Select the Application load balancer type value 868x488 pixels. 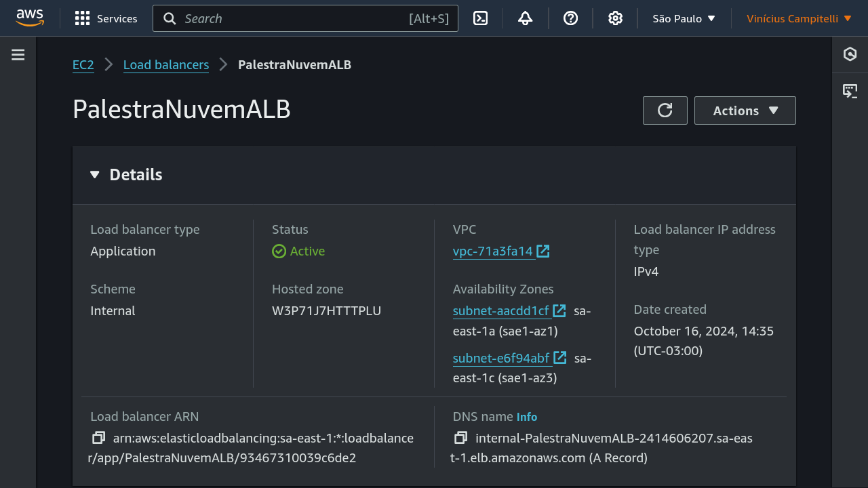(x=123, y=251)
